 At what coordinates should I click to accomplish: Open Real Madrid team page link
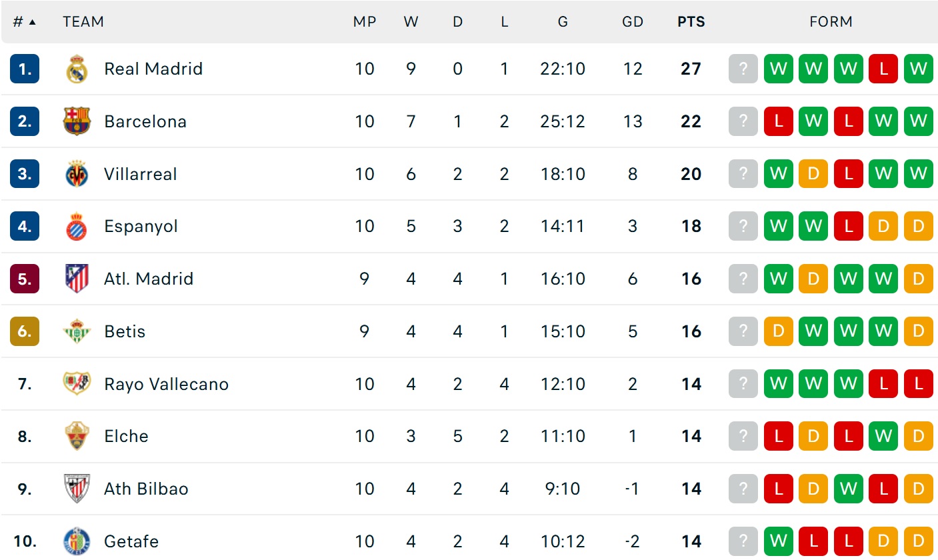pyautogui.click(x=153, y=69)
